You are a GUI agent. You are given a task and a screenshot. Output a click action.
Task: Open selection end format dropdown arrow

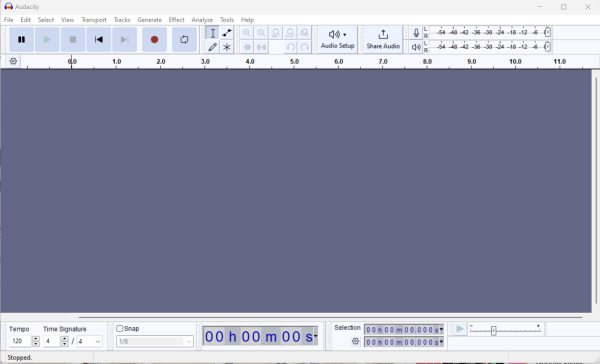pos(441,341)
